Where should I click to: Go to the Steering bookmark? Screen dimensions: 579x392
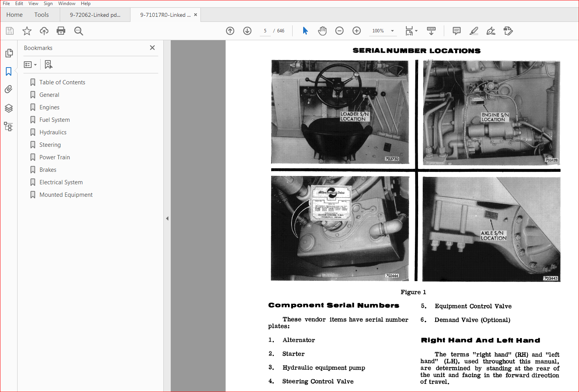50,145
